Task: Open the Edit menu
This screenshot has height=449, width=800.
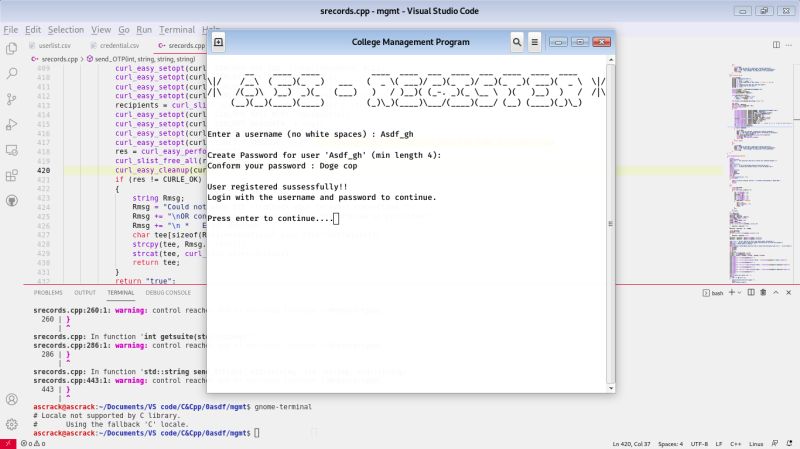Action: 33,30
